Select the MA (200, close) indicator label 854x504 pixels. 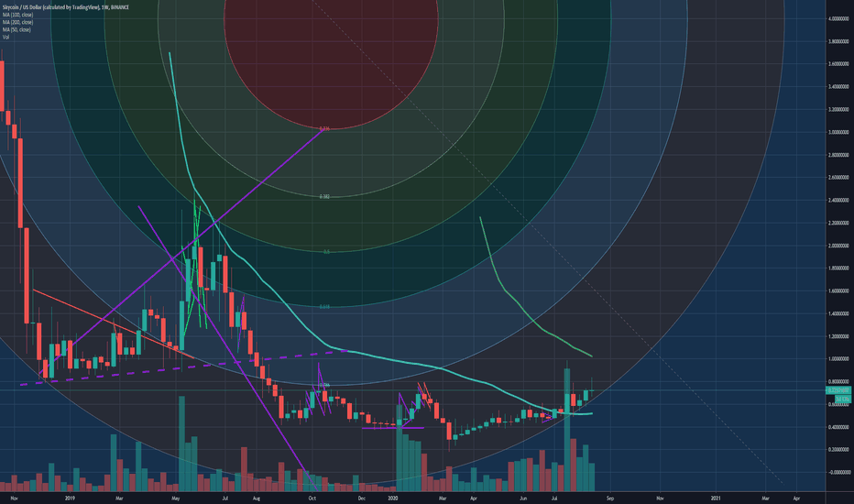click(x=18, y=22)
